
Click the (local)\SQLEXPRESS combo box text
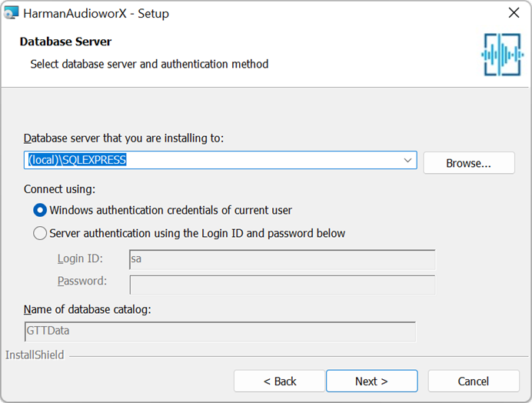coord(78,160)
